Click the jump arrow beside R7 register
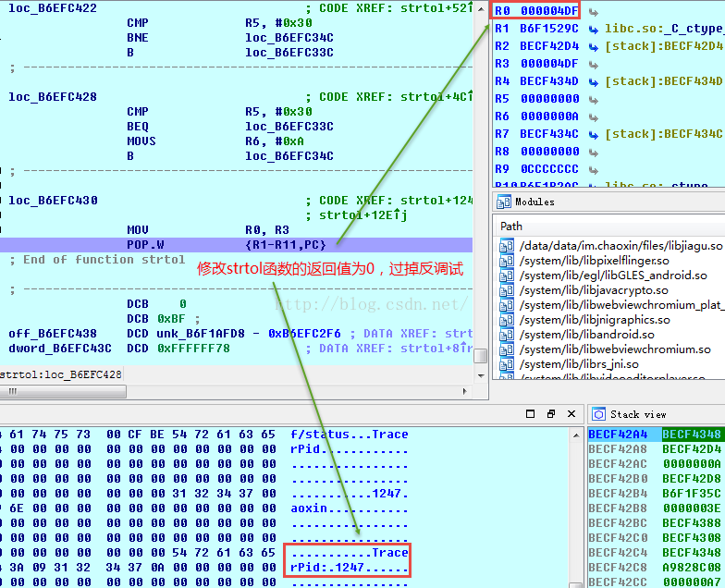The width and height of the screenshot is (725, 588). (594, 135)
